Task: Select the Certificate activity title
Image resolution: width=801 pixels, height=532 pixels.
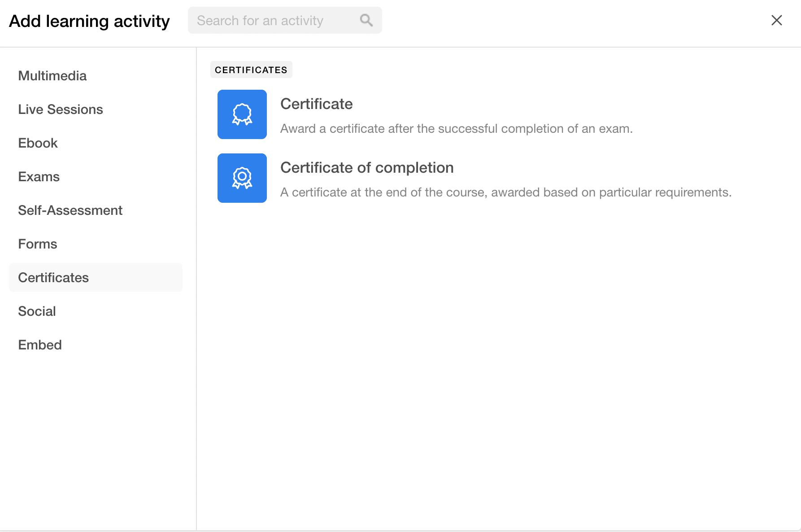Action: tap(316, 104)
